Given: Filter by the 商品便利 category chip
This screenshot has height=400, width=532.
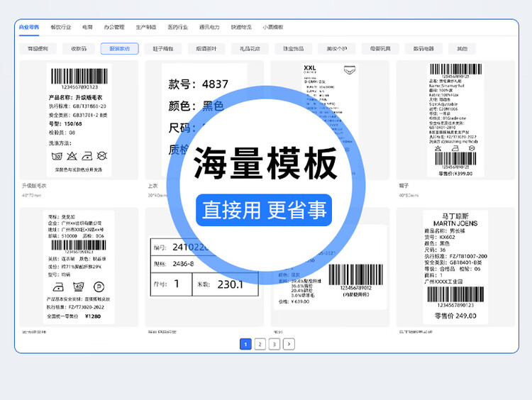Looking at the screenshot, I should tap(38, 48).
